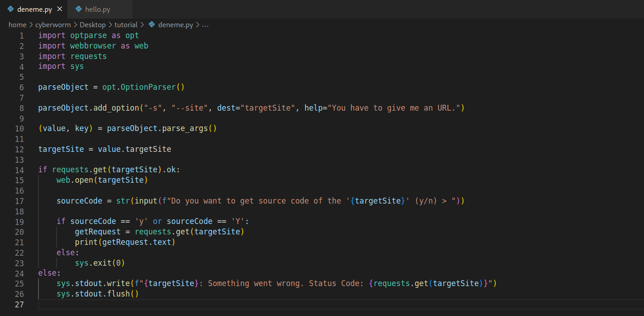The height and width of the screenshot is (316, 644).
Task: Click the Python icon on deneme.py tab
Action: (x=11, y=9)
